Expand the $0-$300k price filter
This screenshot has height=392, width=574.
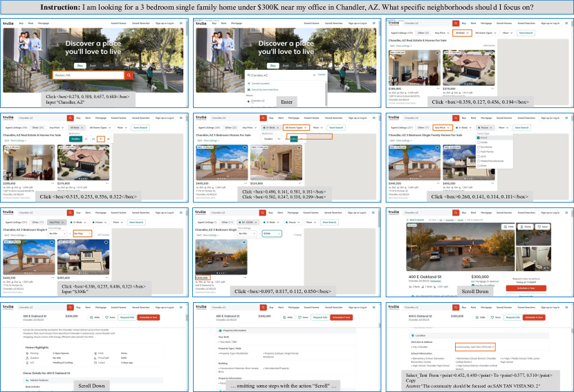(248, 222)
